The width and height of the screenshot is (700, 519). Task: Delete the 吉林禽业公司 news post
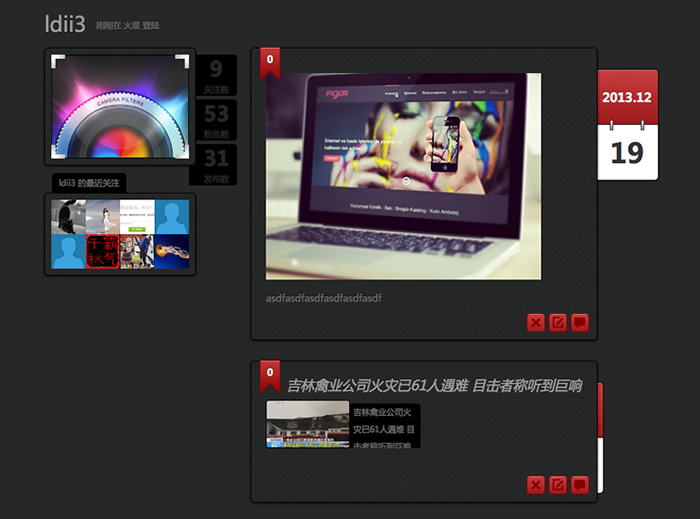(x=536, y=485)
